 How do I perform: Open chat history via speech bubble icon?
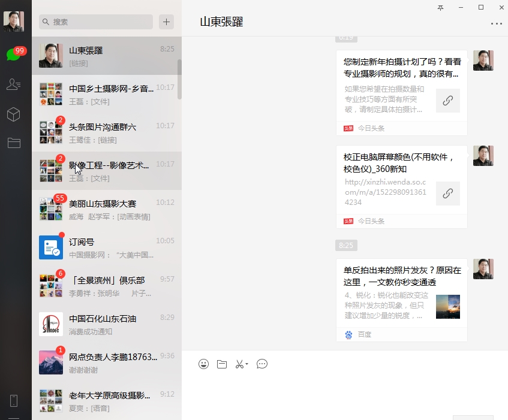click(x=261, y=364)
